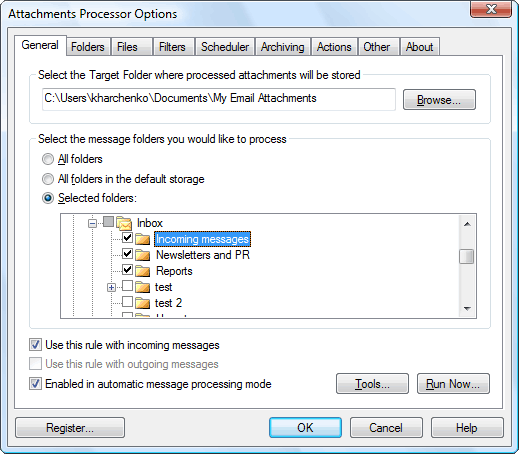Uncheck the Incoming messages folder checkbox
Viewport: 519px width, 454px height.
click(x=127, y=238)
